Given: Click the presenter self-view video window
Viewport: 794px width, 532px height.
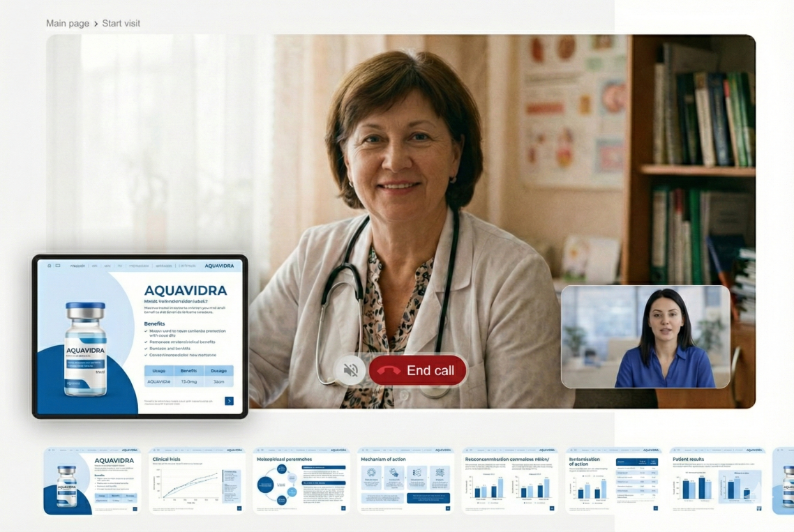Looking at the screenshot, I should tap(645, 336).
